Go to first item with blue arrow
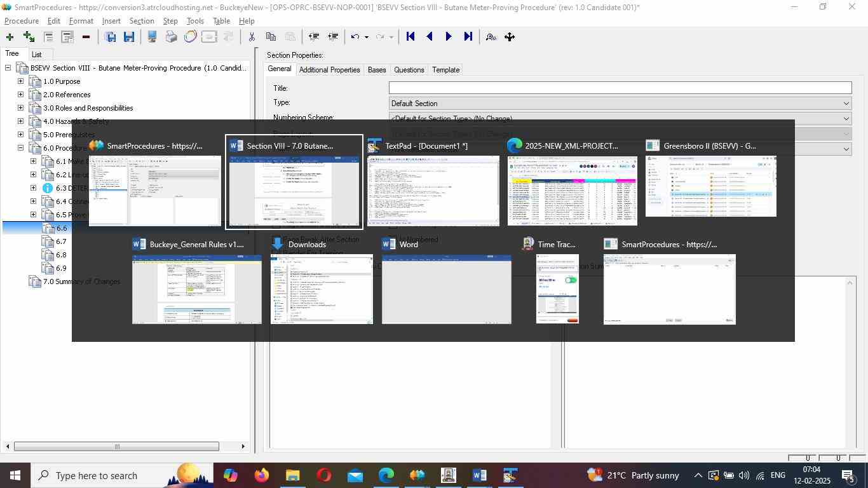Image resolution: width=868 pixels, height=488 pixels. pyautogui.click(x=410, y=37)
